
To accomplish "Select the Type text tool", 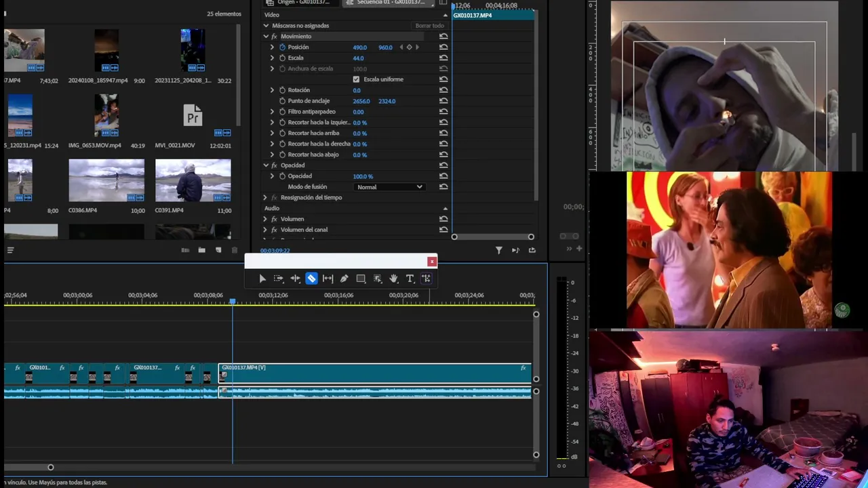I will click(410, 279).
